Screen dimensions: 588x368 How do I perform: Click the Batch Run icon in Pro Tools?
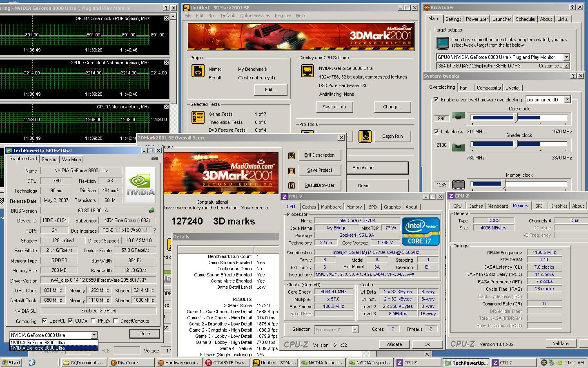(365, 137)
